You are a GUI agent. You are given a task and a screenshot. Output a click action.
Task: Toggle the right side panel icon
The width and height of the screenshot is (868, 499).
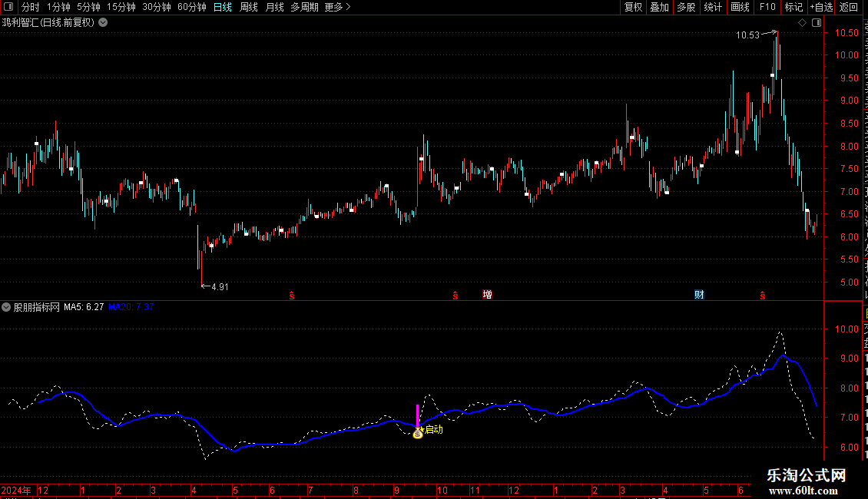pos(817,23)
